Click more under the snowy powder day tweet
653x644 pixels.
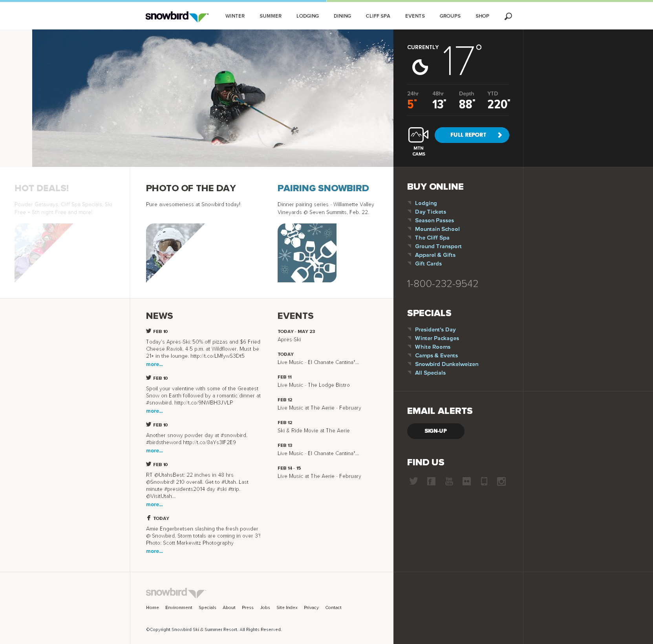pos(154,451)
